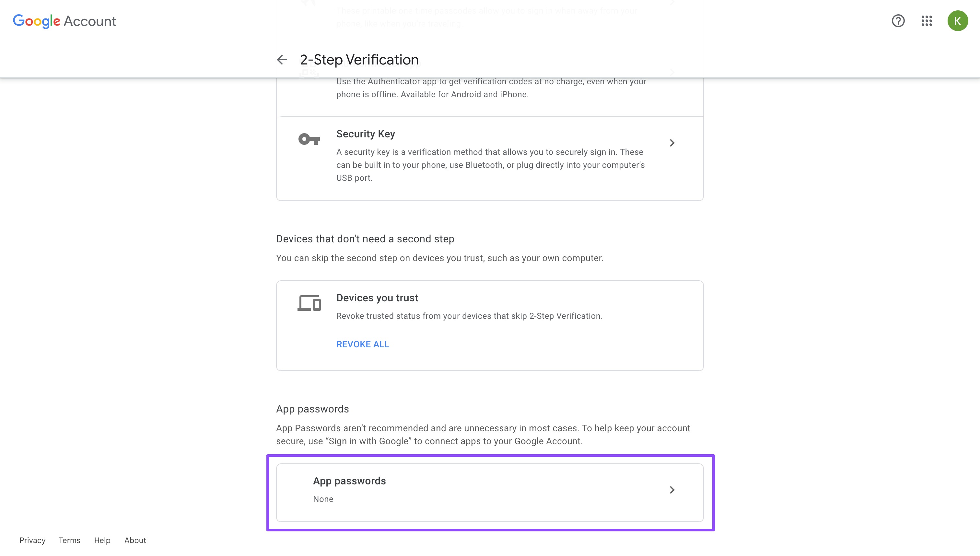
Task: Click the Security Key key icon
Action: [309, 139]
